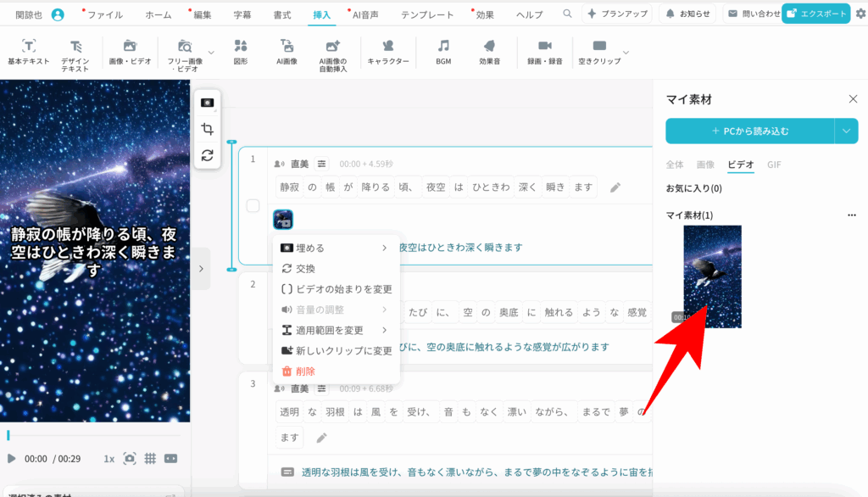The image size is (868, 497).
Task: Click AI画像の自動挿入 auto insert
Action: pos(332,55)
